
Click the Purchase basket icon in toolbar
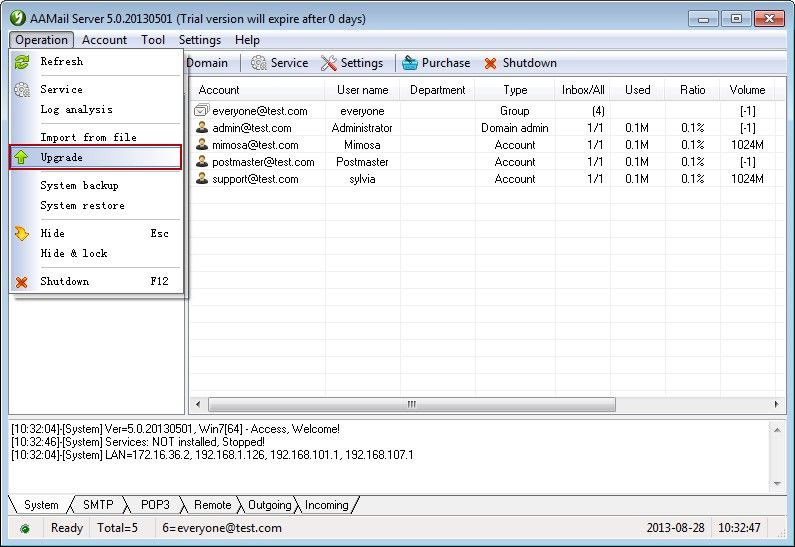coord(410,63)
